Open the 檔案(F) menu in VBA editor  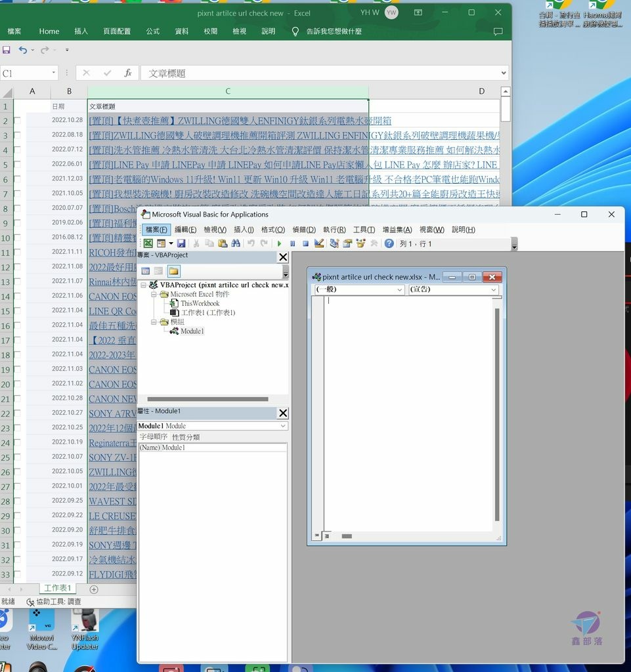(x=156, y=230)
